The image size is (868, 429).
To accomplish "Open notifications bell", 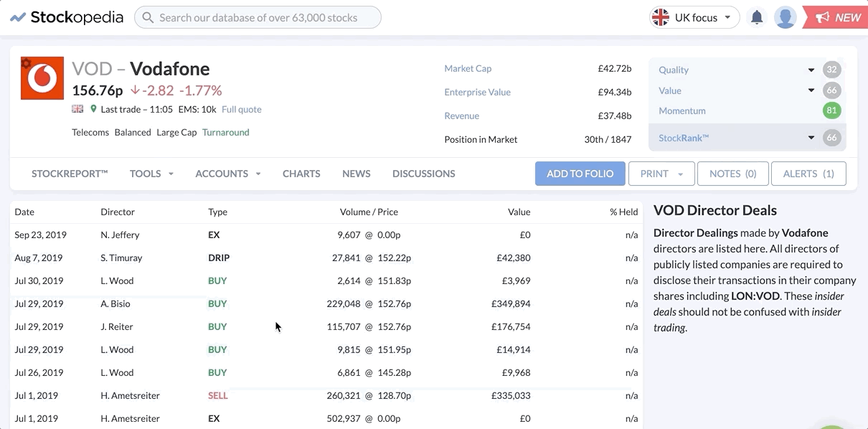I will click(x=757, y=17).
